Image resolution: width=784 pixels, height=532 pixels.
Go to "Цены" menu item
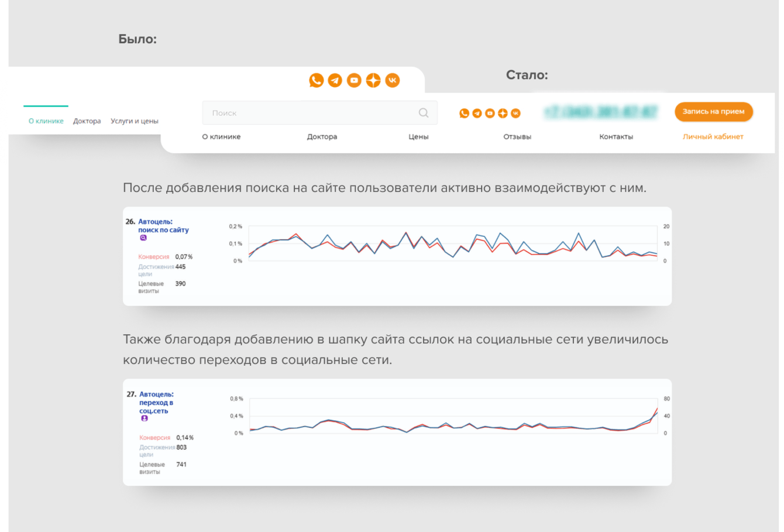click(418, 137)
